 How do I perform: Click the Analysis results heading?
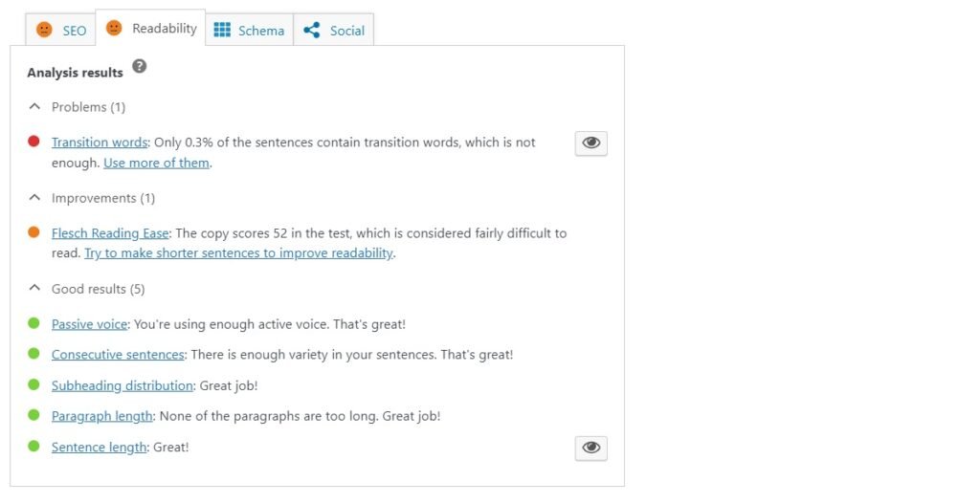[x=75, y=73]
